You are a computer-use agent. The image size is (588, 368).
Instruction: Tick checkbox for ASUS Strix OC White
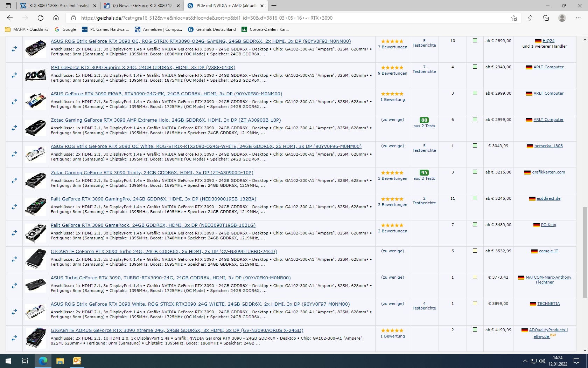pyautogui.click(x=475, y=146)
